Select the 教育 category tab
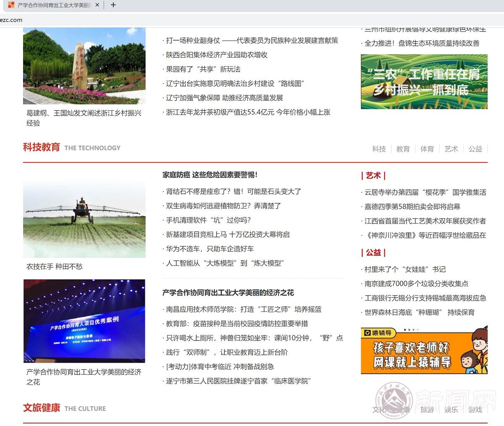This screenshot has height=426, width=504. pyautogui.click(x=403, y=149)
